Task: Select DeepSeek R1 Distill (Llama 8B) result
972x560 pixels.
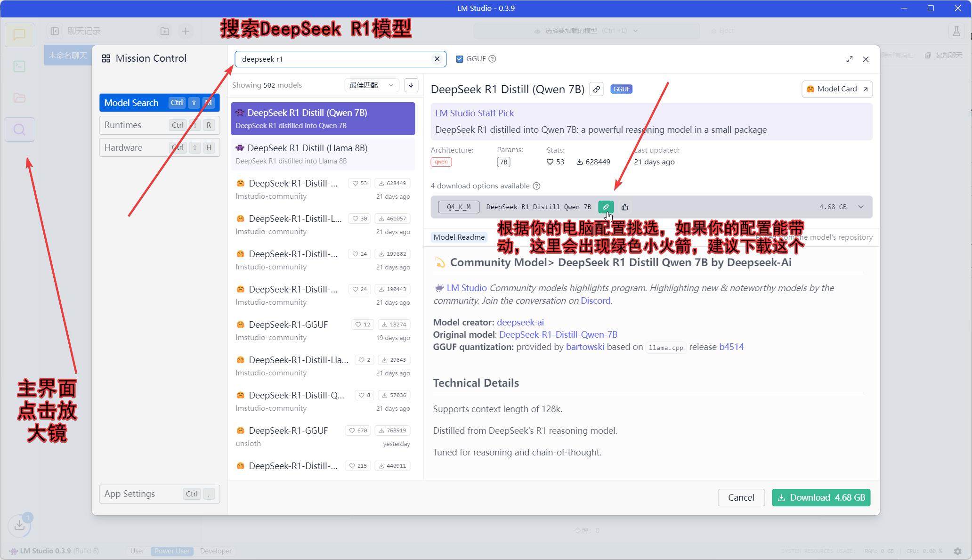Action: coord(323,154)
